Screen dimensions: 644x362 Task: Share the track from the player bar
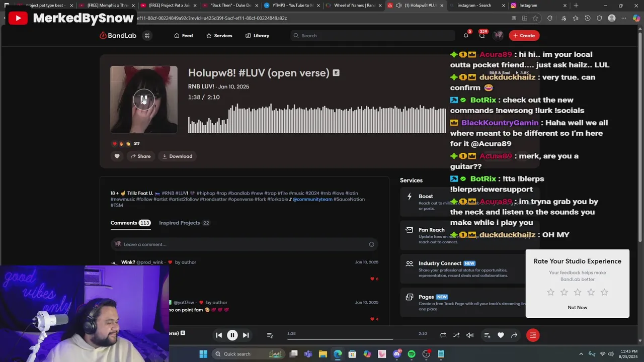(514, 335)
